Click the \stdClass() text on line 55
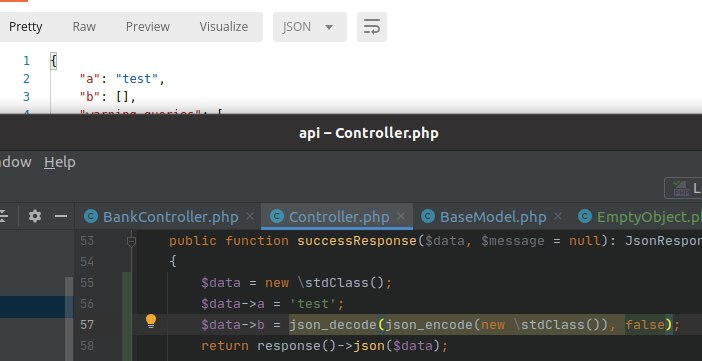The height and width of the screenshot is (361, 702). [342, 283]
